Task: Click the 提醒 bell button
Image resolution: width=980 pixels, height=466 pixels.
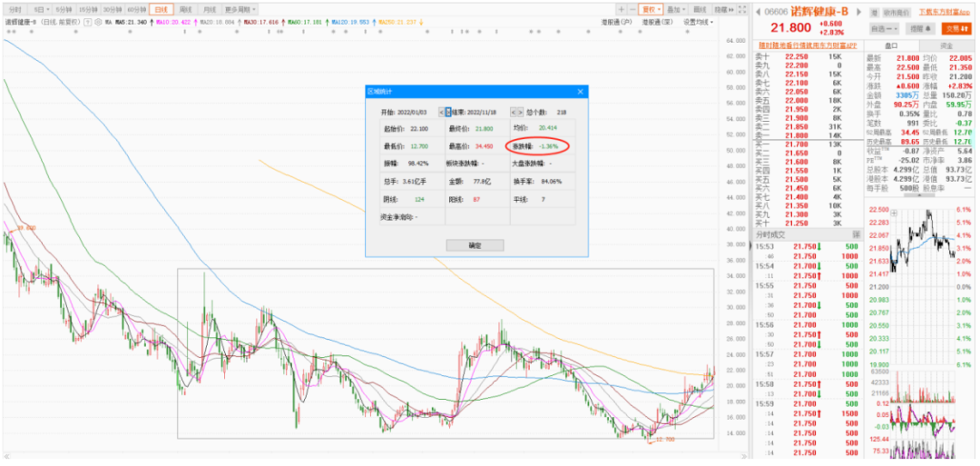Action: click(x=916, y=29)
